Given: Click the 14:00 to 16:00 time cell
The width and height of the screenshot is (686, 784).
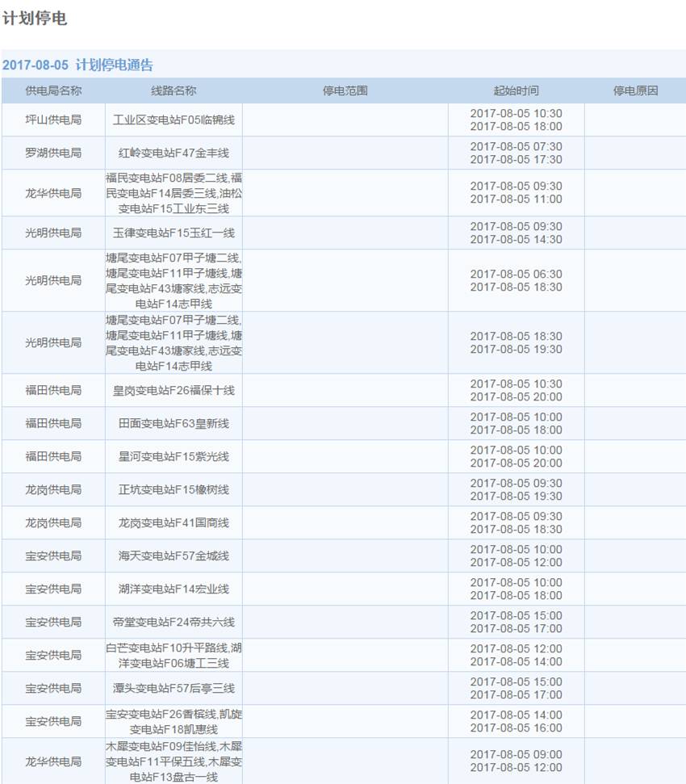Looking at the screenshot, I should (517, 722).
